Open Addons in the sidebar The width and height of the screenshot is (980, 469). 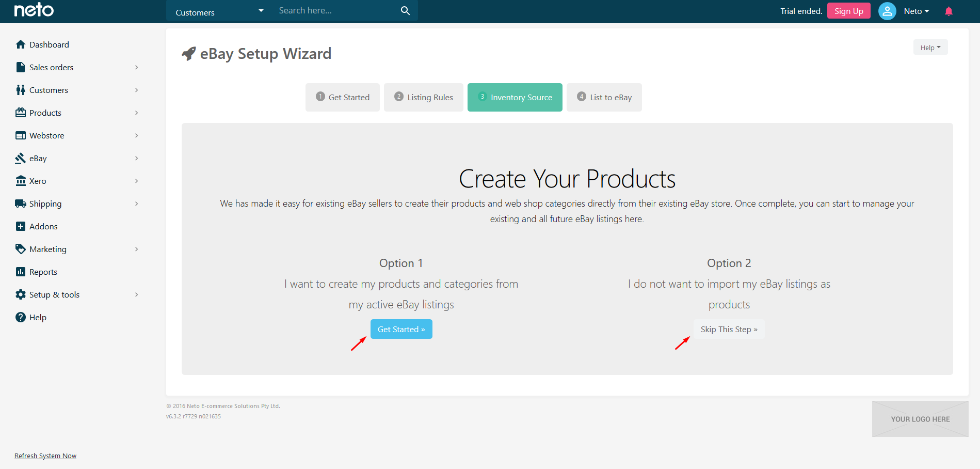[43, 226]
